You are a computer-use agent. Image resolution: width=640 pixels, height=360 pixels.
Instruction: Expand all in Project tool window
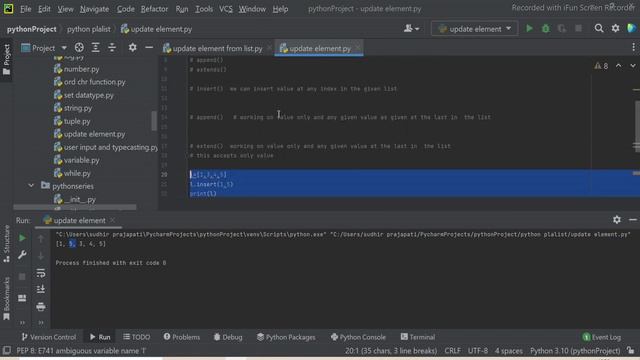tap(96, 48)
